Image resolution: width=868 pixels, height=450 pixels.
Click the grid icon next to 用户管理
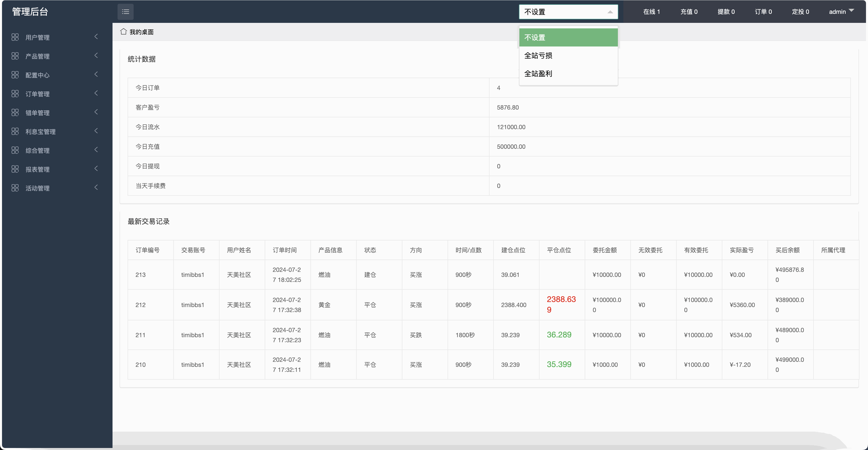coord(15,37)
